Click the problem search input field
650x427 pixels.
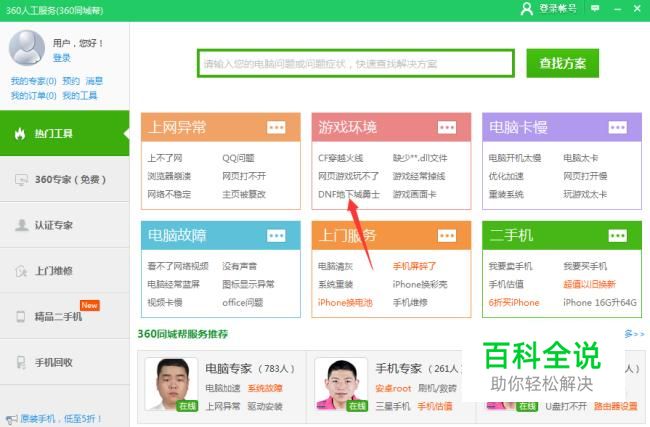pos(356,63)
